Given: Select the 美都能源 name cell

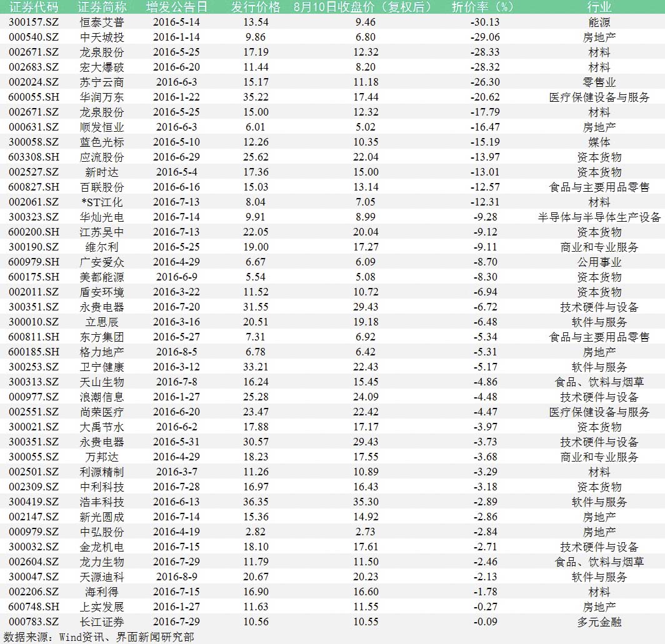Looking at the screenshot, I should (102, 277).
